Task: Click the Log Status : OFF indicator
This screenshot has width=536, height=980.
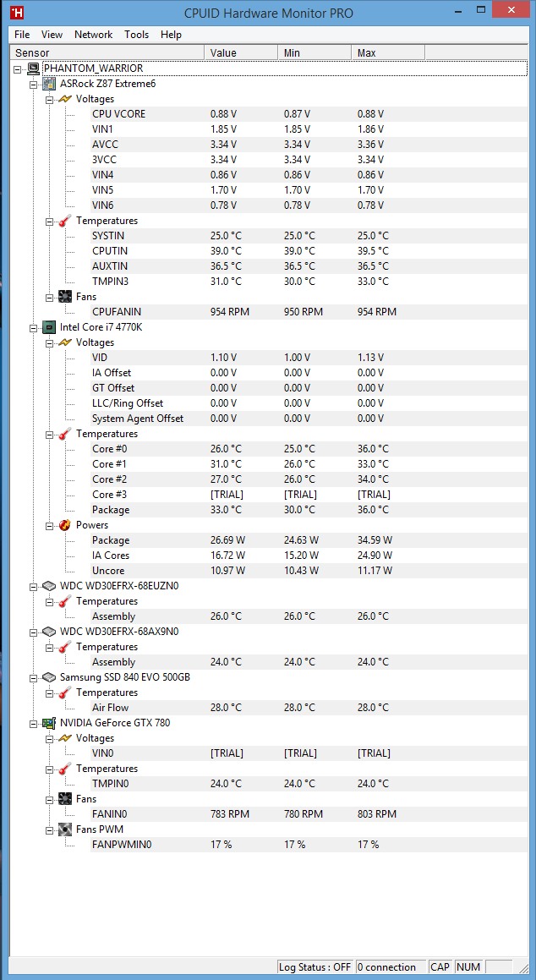Action: [314, 966]
